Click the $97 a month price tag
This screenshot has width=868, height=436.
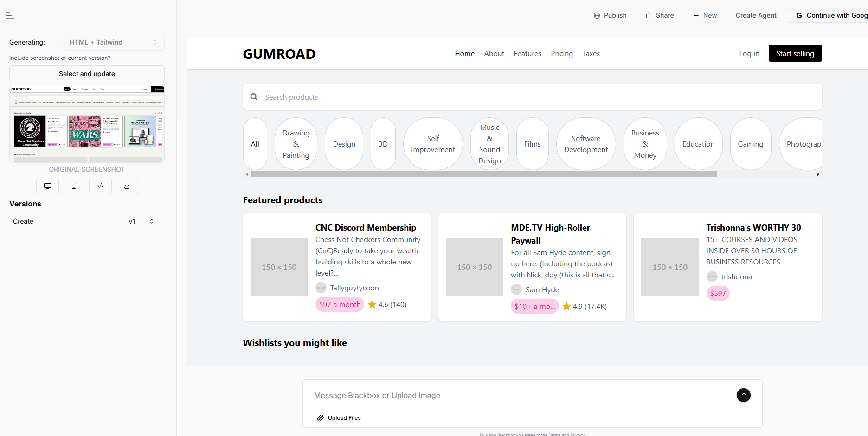pyautogui.click(x=340, y=305)
